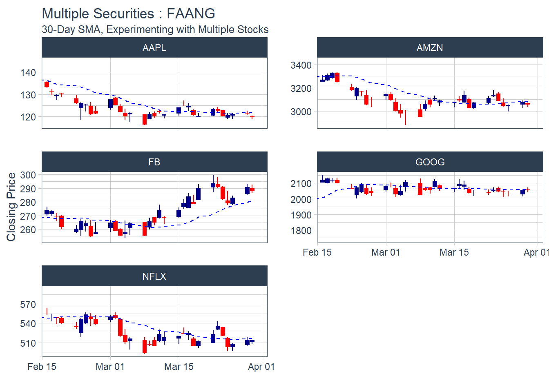Click the 120 tick label on AAPL axis

[28, 117]
